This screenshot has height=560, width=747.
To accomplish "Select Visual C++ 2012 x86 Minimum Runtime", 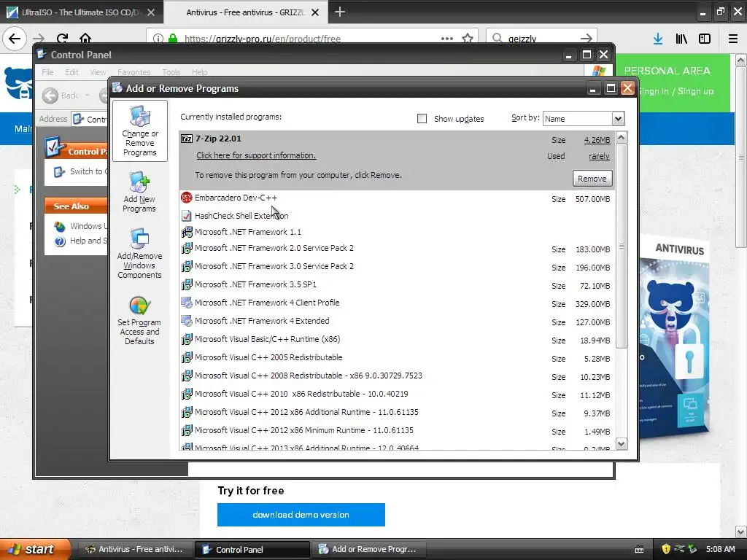I will [397, 430].
